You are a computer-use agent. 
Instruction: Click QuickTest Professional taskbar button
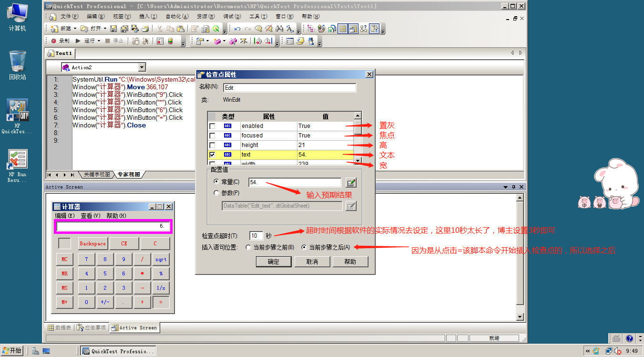point(118,351)
